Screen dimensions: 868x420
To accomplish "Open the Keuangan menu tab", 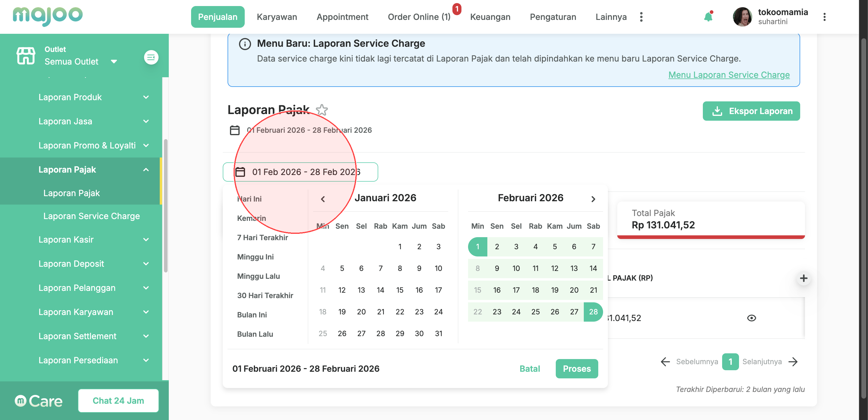I will tap(490, 17).
